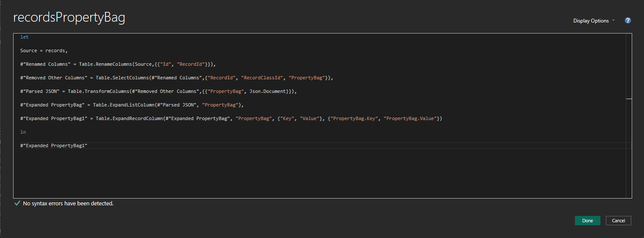Click the Done button
The height and width of the screenshot is (238, 644).
pyautogui.click(x=587, y=221)
